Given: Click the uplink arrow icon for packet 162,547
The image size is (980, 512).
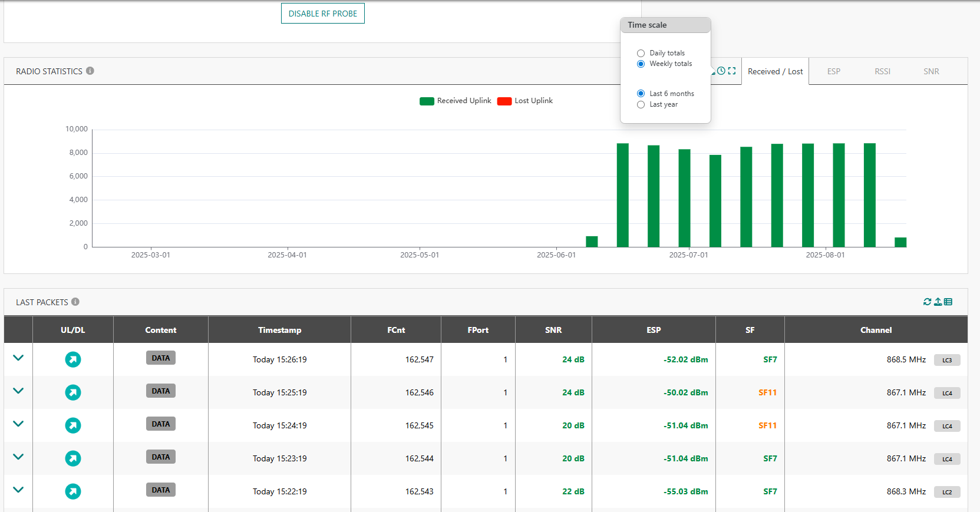Looking at the screenshot, I should tap(73, 359).
